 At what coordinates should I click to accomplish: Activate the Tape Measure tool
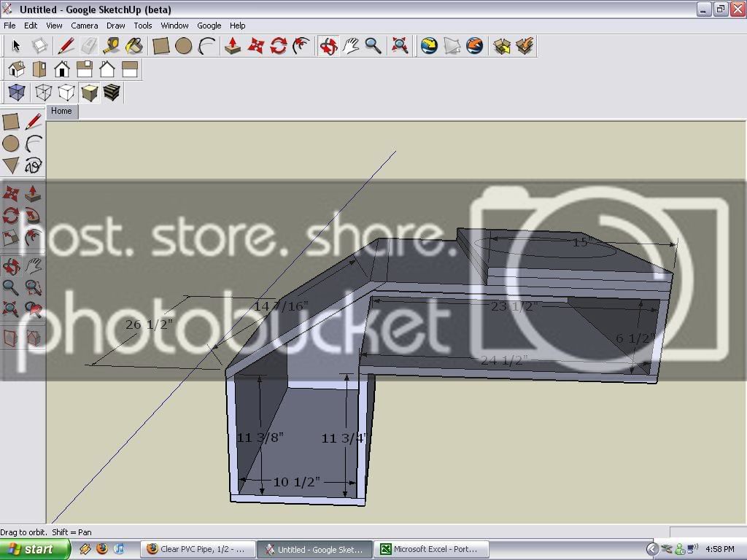pos(112,46)
